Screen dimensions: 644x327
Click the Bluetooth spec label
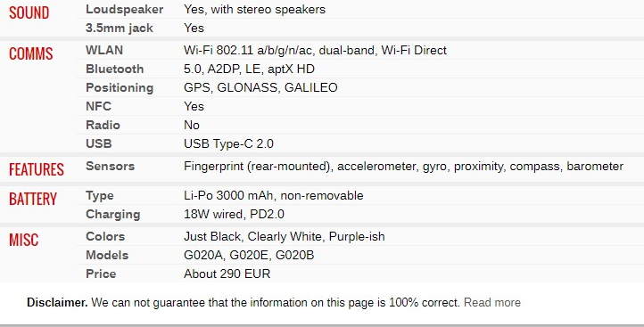pos(114,69)
